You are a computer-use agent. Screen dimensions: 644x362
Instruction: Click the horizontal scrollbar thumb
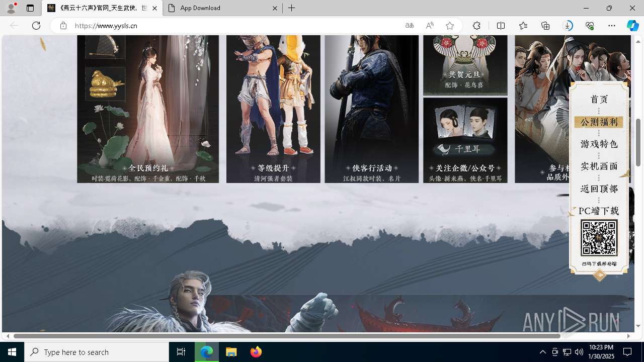point(287,336)
